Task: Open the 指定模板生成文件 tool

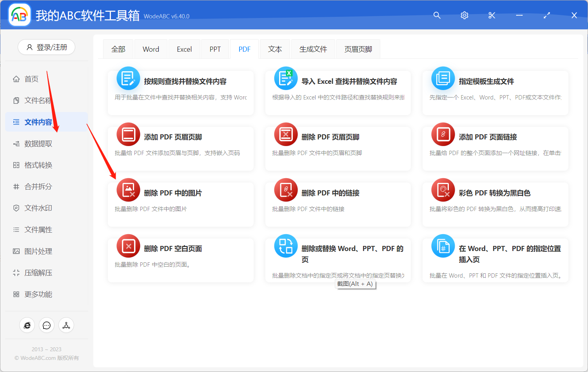Action: (x=488, y=81)
